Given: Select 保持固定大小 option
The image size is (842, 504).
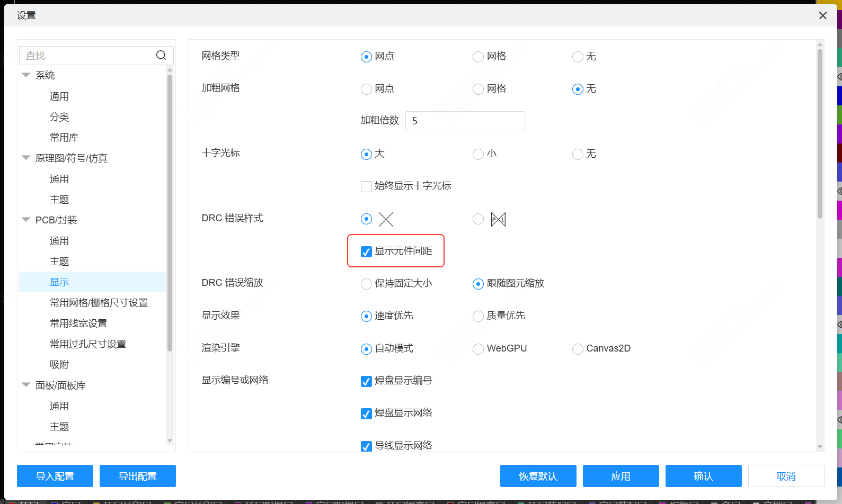Looking at the screenshot, I should tap(366, 284).
